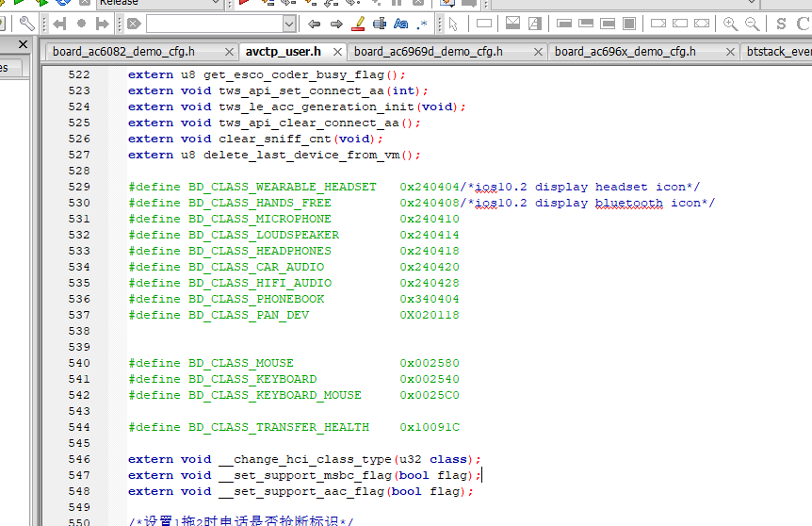The width and height of the screenshot is (812, 526).
Task: Click __set_support_msbc_flag function name
Action: click(x=304, y=476)
